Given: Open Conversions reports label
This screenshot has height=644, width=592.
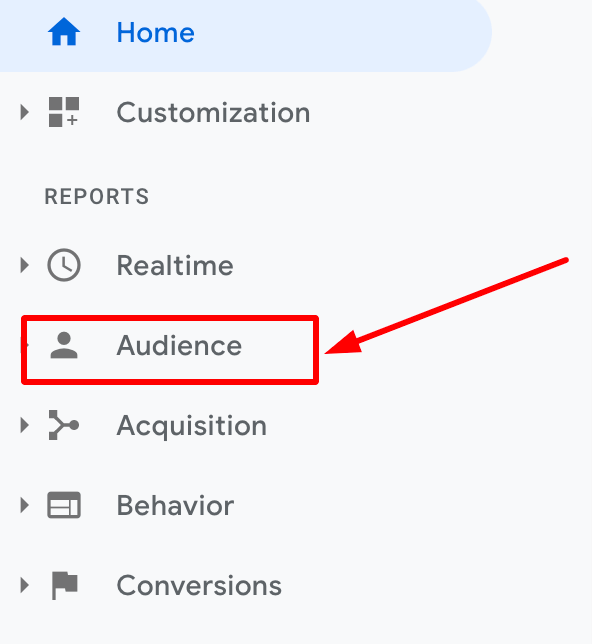Looking at the screenshot, I should tap(199, 585).
